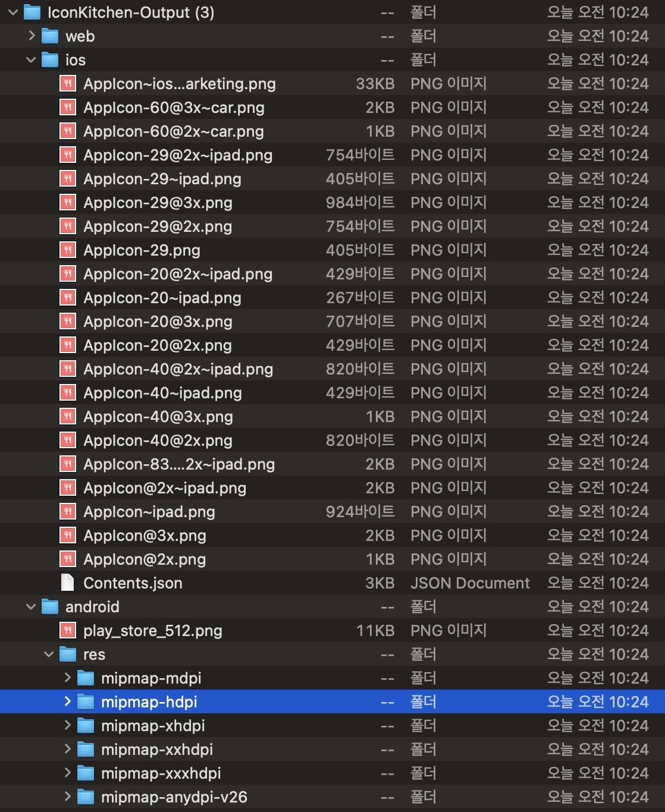Click the Contents.json file name

point(133,583)
